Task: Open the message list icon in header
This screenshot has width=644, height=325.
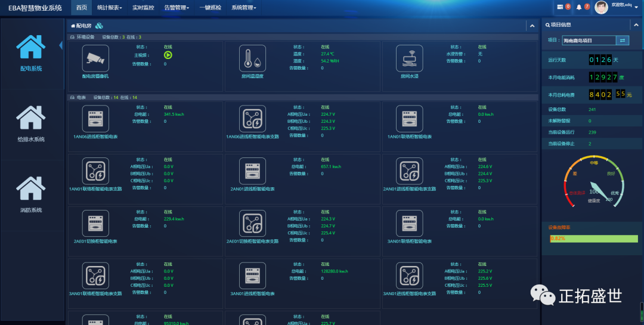Action: (x=560, y=7)
